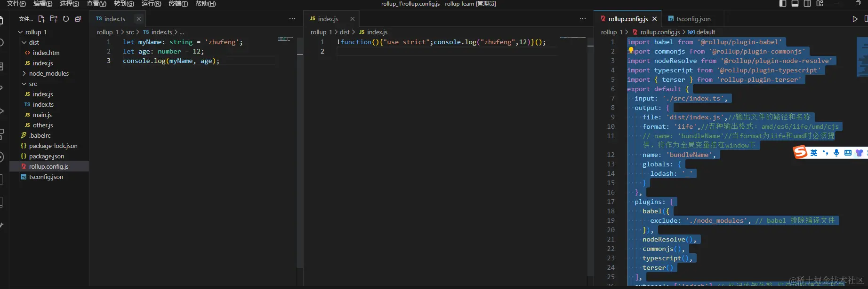Close the dist index.js editor tab

coord(353,19)
